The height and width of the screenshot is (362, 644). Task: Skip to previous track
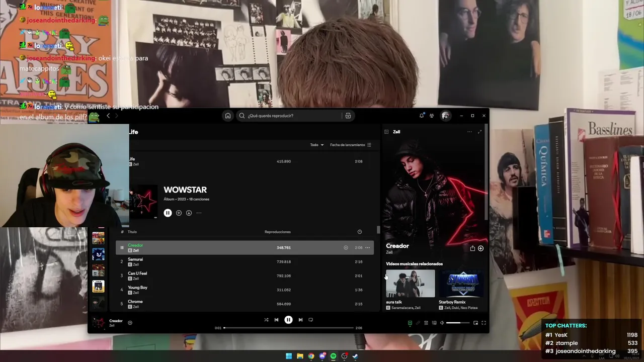(x=276, y=320)
